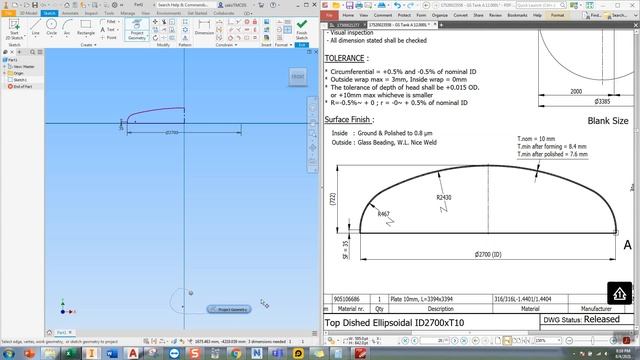Screen dimensions: 640x360
Task: Open Word from the Windows taskbar
Action: [x=112, y=353]
